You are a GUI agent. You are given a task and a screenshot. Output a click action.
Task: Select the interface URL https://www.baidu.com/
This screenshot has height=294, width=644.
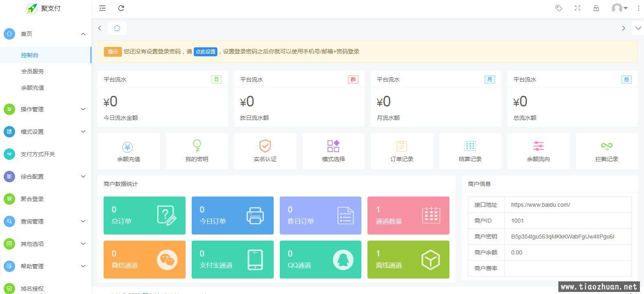[x=540, y=205]
